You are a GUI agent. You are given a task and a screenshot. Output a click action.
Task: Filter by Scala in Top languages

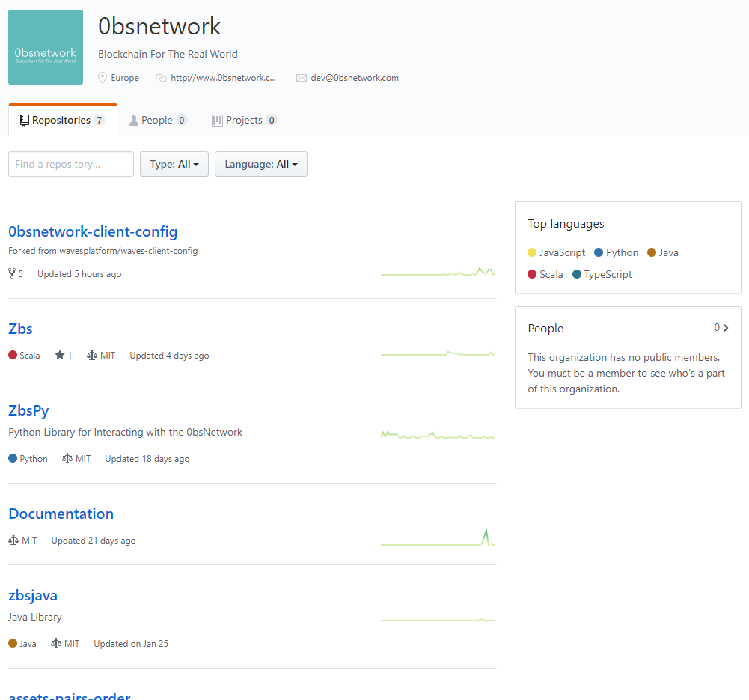pos(545,274)
